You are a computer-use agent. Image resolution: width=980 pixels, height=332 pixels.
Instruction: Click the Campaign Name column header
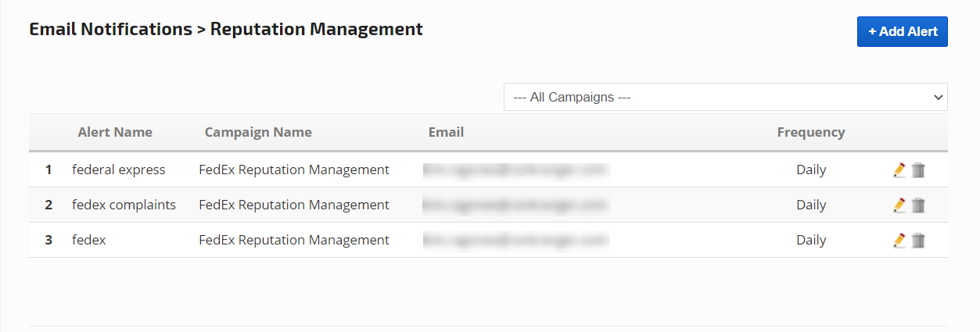258,132
